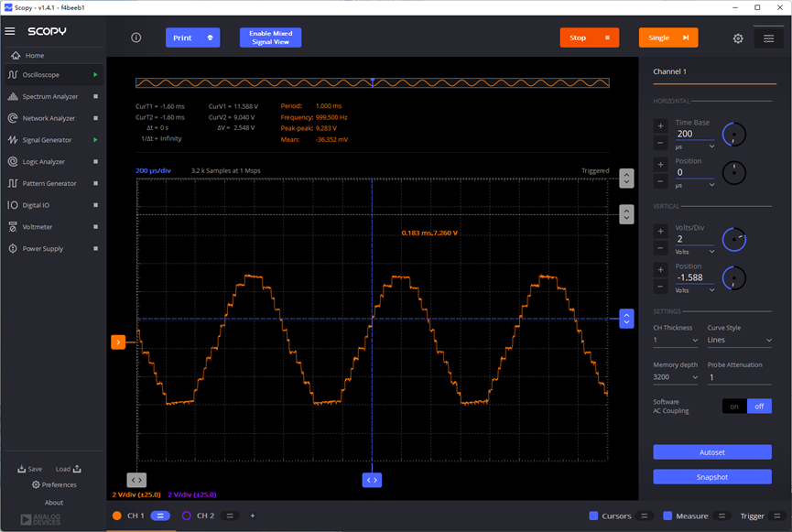Image resolution: width=792 pixels, height=532 pixels.
Task: Toggle the Network Analyzer run button
Action: (95, 118)
